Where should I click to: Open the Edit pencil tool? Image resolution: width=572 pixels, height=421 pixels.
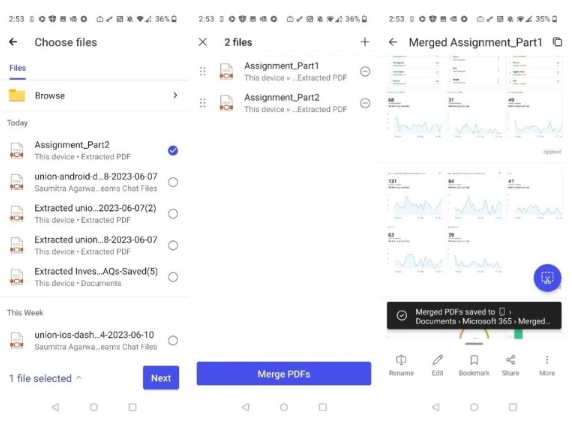(x=437, y=360)
